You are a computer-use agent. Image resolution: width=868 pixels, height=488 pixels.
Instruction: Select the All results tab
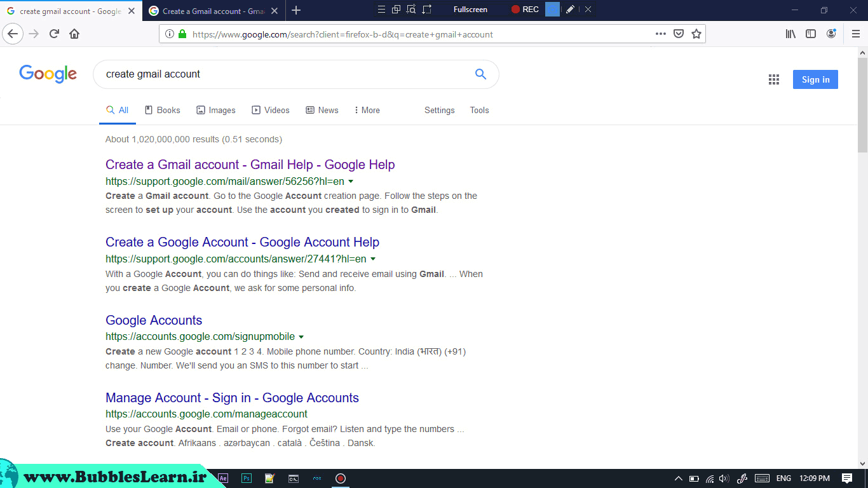point(118,110)
